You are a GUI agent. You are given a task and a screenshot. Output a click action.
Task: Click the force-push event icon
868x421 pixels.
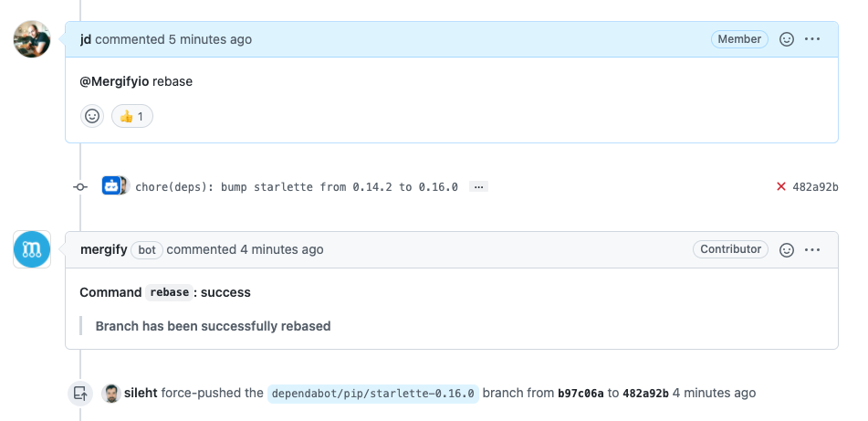pyautogui.click(x=80, y=394)
